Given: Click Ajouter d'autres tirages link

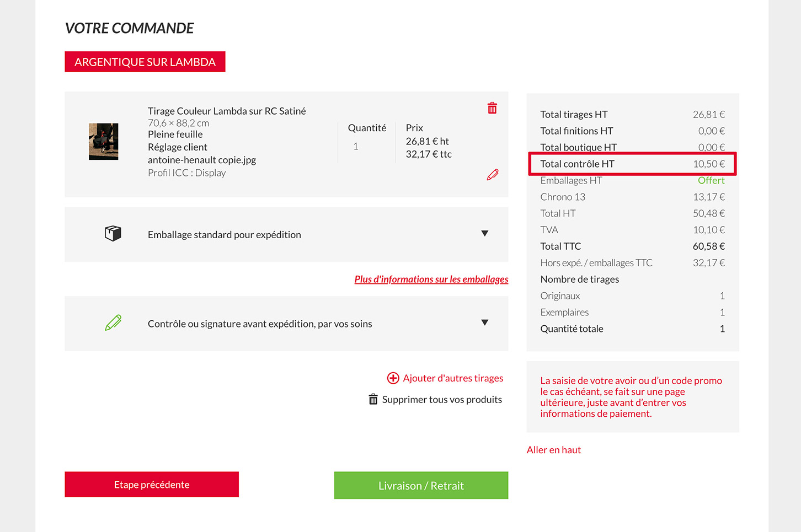Looking at the screenshot, I should pyautogui.click(x=453, y=378).
